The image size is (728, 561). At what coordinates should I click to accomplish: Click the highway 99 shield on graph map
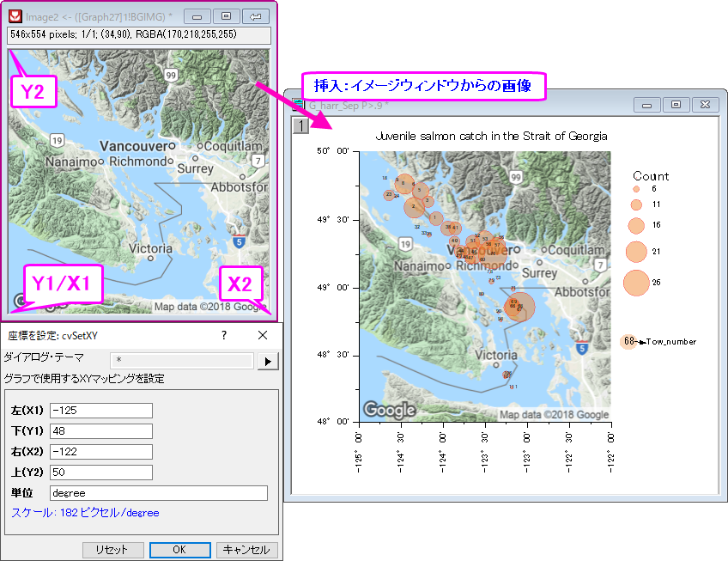coord(516,177)
